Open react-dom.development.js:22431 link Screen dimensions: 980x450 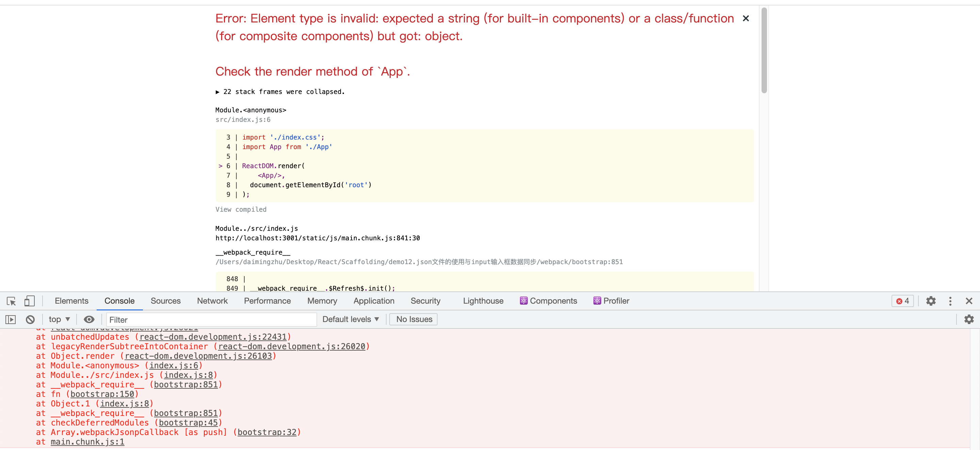coord(213,337)
